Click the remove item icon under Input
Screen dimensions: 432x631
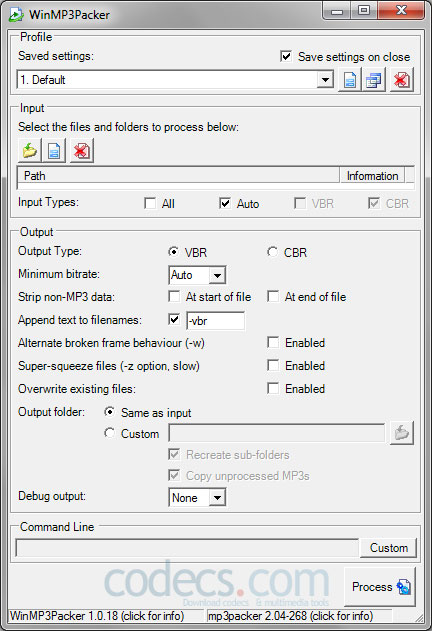point(81,151)
